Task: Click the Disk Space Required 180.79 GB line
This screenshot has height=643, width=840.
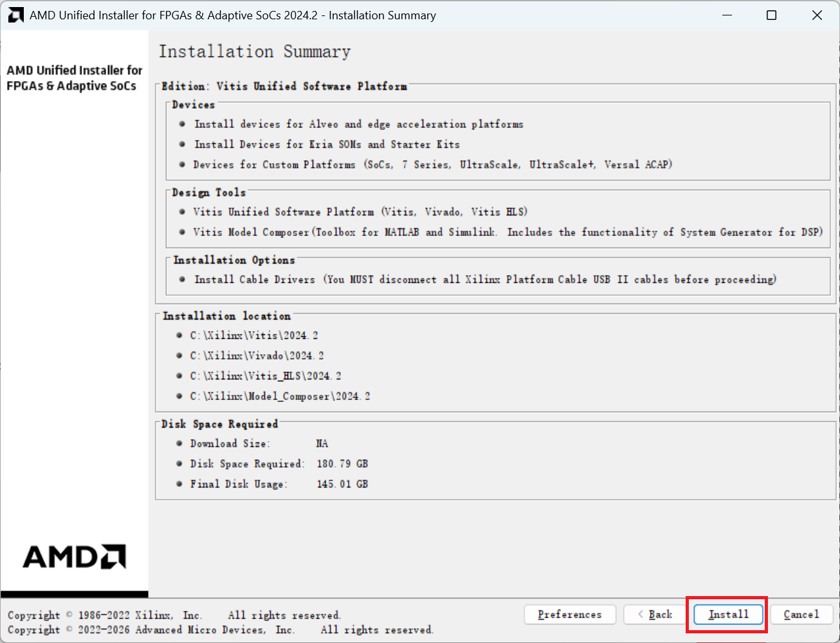Action: click(x=278, y=464)
